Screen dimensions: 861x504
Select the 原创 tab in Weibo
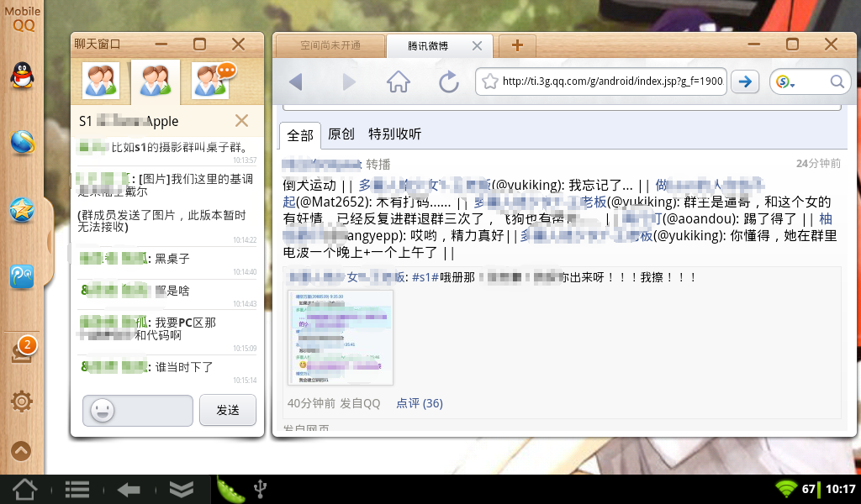click(x=341, y=134)
